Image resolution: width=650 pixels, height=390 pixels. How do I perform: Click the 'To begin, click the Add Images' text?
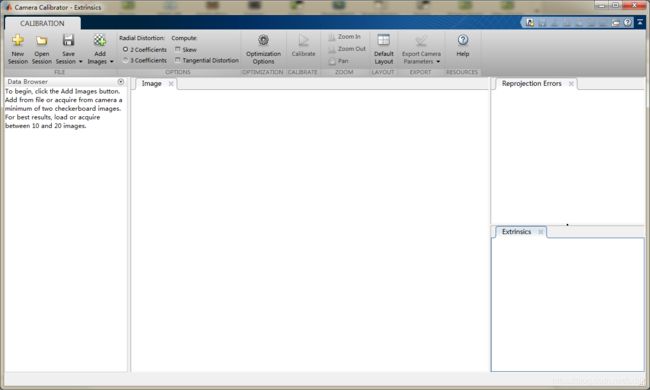[62, 91]
